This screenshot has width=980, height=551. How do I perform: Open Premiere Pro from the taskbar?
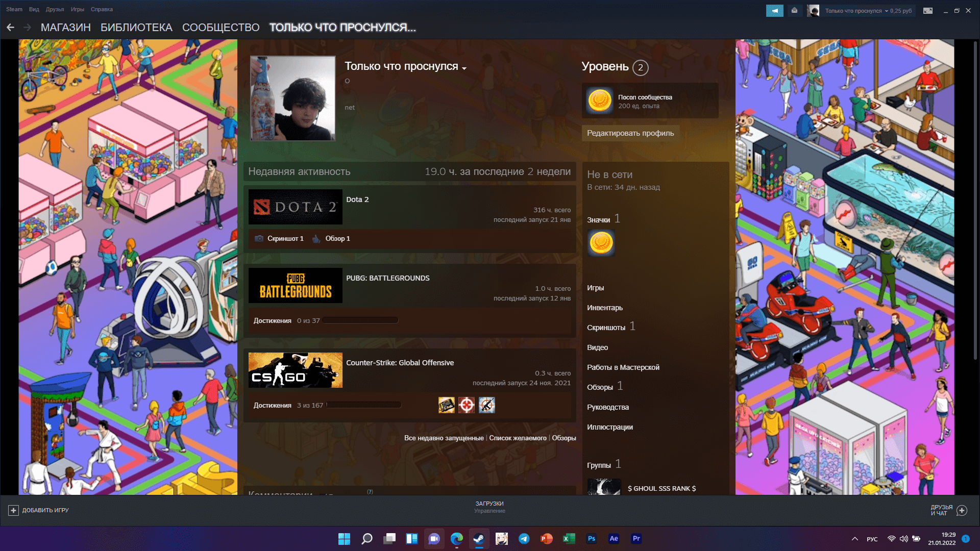tap(636, 539)
